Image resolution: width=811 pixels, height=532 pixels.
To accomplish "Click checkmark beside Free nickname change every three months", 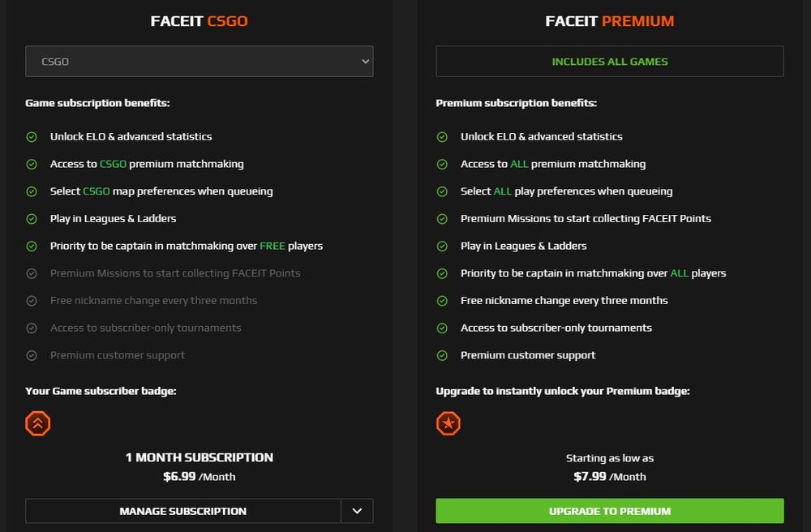I will coord(443,300).
